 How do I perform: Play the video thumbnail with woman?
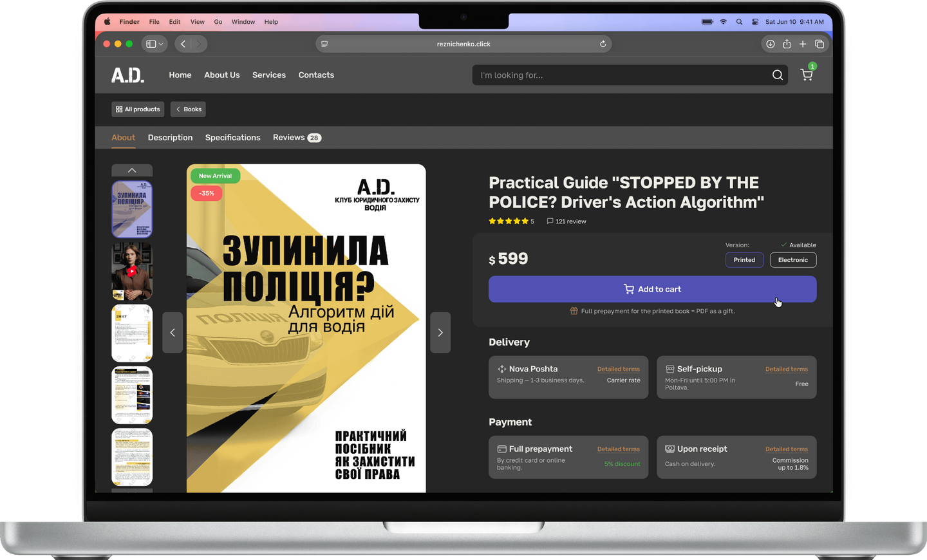click(x=132, y=271)
